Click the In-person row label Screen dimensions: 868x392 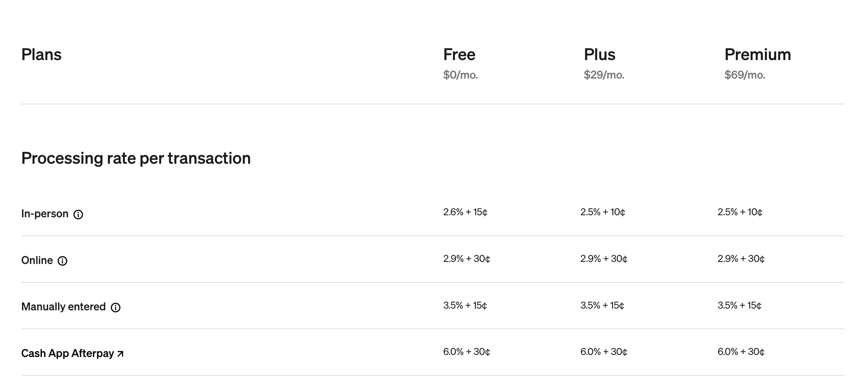click(45, 214)
